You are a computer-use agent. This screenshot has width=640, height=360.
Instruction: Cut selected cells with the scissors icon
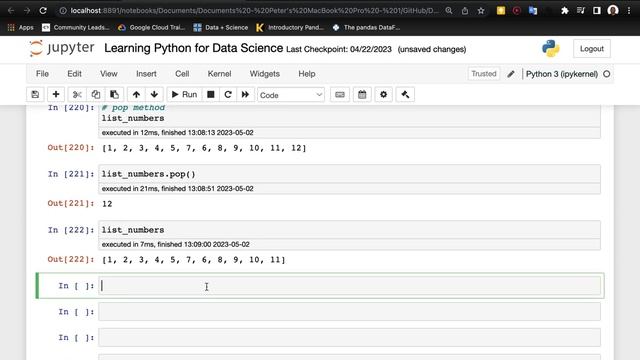click(77, 95)
